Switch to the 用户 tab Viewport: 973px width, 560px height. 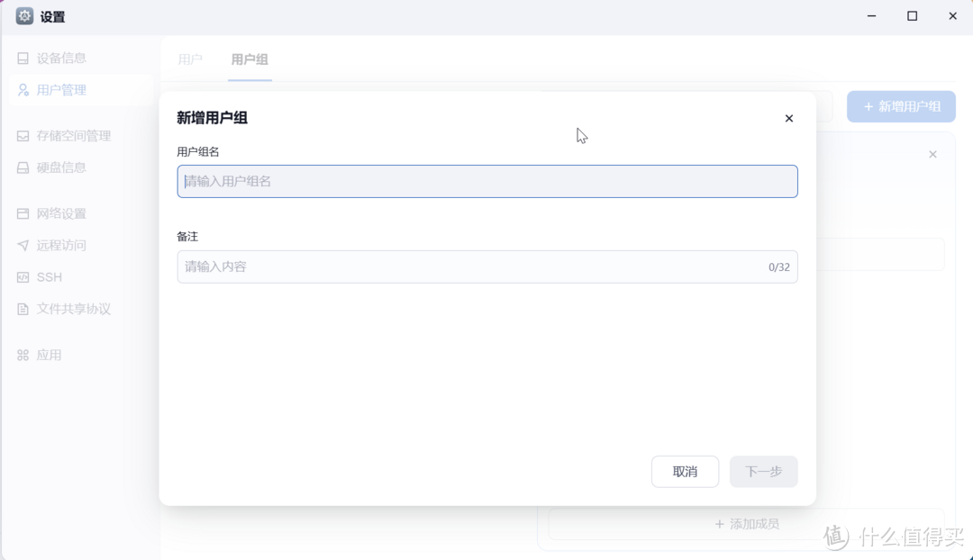pyautogui.click(x=190, y=59)
